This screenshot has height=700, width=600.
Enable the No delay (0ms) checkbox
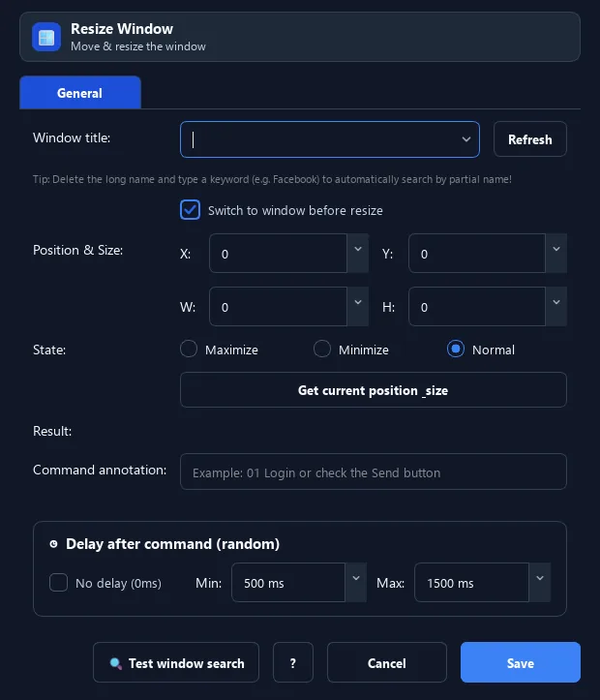point(58,583)
